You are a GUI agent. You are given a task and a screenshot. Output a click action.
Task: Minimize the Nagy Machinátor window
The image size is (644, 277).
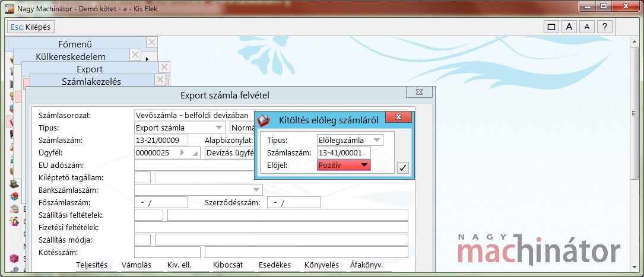[589, 6]
